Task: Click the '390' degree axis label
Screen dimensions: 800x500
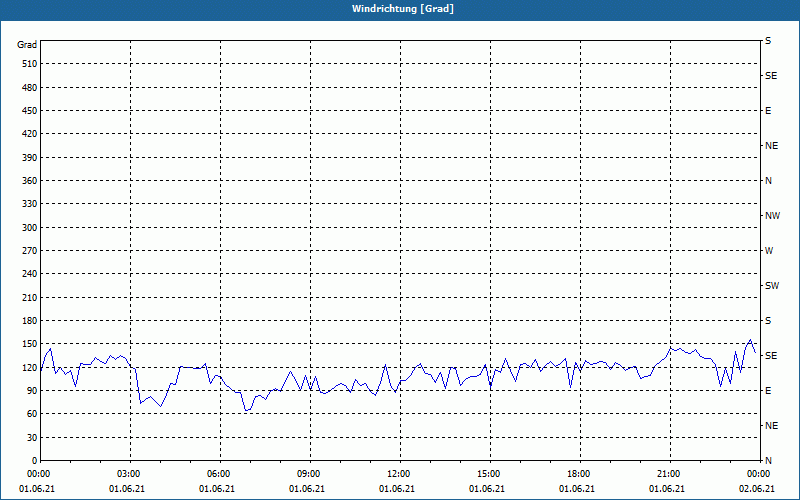Action: pyautogui.click(x=30, y=157)
